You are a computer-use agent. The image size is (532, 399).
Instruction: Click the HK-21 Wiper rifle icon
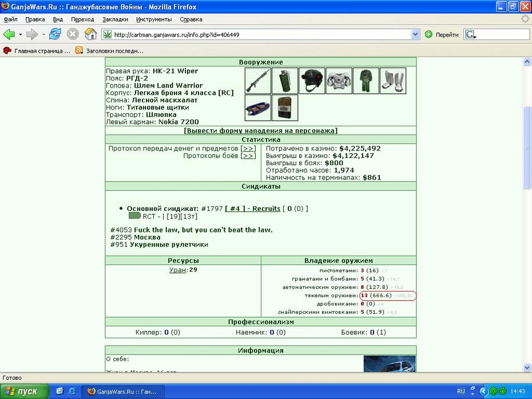(258, 81)
